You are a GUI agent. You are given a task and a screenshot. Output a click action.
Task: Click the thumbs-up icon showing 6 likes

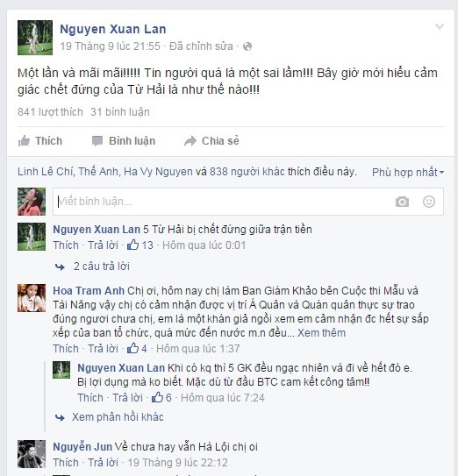157,397
